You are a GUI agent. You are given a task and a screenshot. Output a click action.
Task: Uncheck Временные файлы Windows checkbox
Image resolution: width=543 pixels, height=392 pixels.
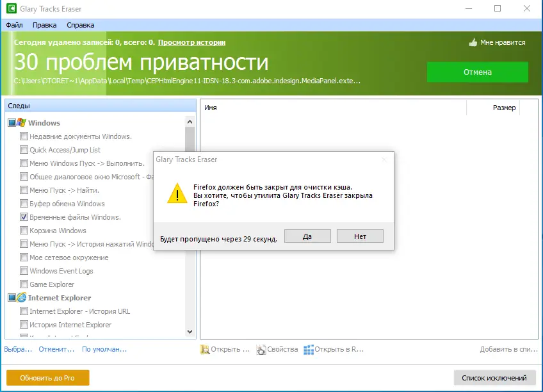click(x=24, y=216)
